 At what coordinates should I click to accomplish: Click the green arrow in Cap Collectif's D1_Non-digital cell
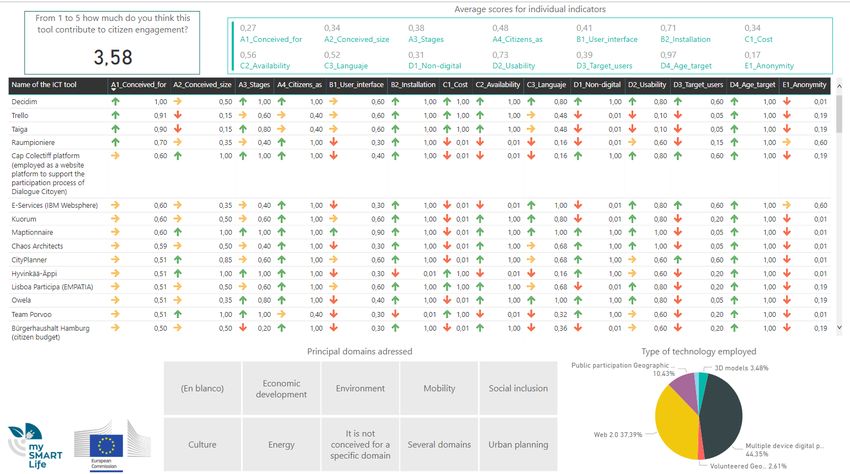coord(578,156)
